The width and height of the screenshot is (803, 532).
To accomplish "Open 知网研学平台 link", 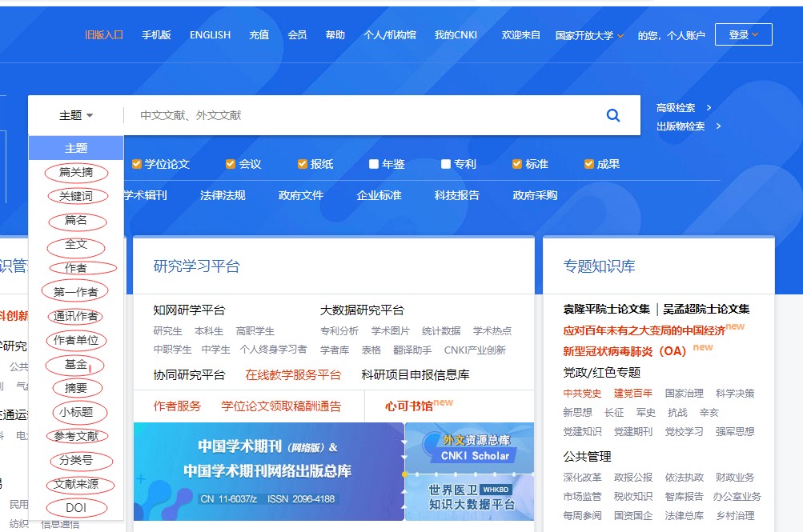I will click(189, 310).
